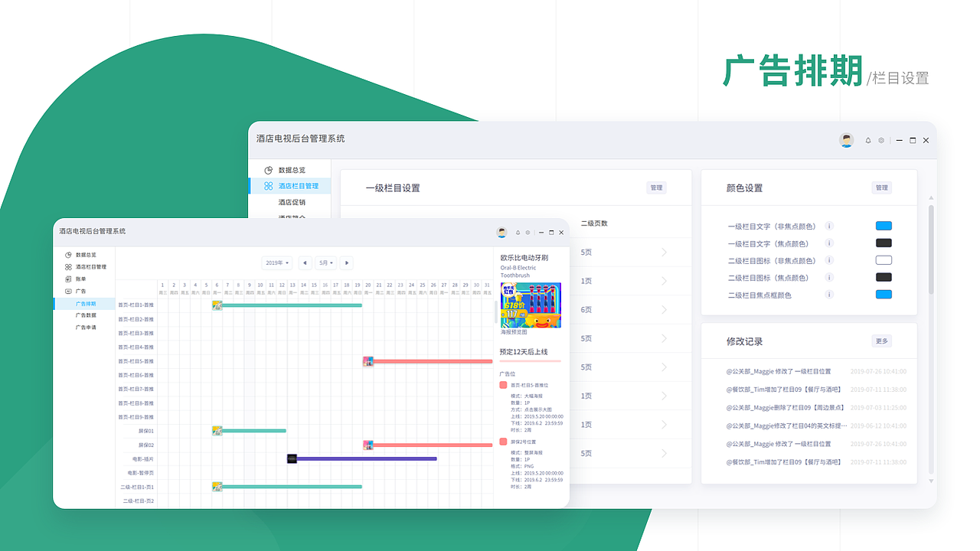Screen dimensions: 980x551
Task: Select 广告排期 in front window sidebar
Action: pyautogui.click(x=86, y=304)
